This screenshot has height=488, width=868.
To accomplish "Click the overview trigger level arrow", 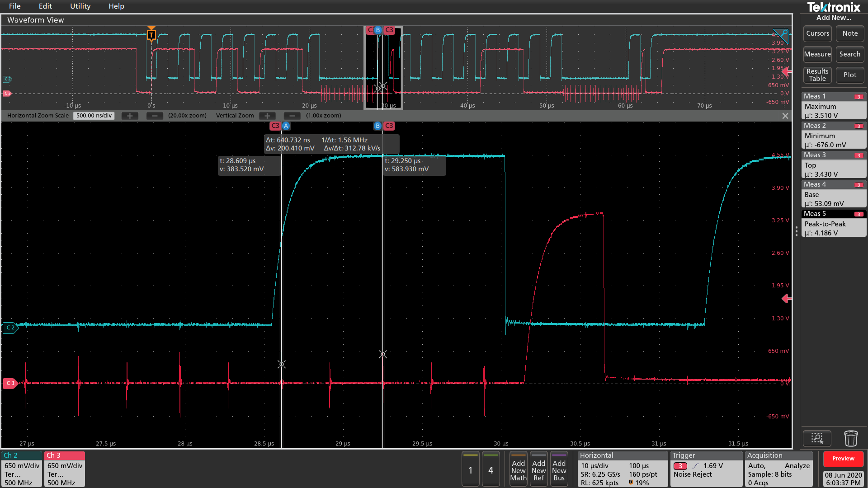I will click(x=787, y=71).
